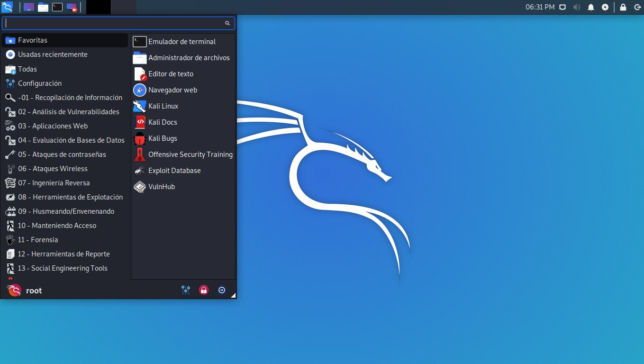Open 02 - Análisis de Vulnerabilidades
The height and width of the screenshot is (364, 644).
[x=65, y=111]
